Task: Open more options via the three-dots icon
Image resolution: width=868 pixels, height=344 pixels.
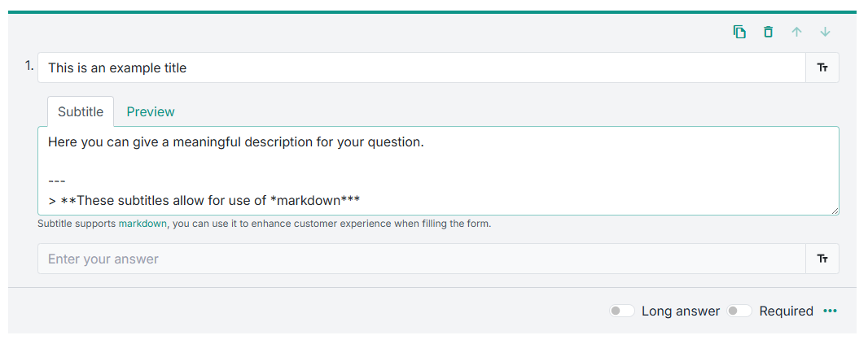Action: [x=830, y=311]
